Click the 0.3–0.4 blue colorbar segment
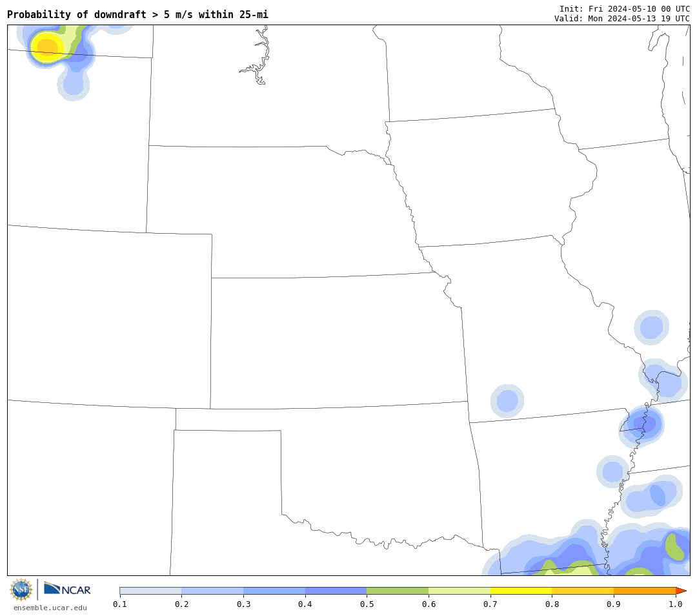 tap(274, 591)
